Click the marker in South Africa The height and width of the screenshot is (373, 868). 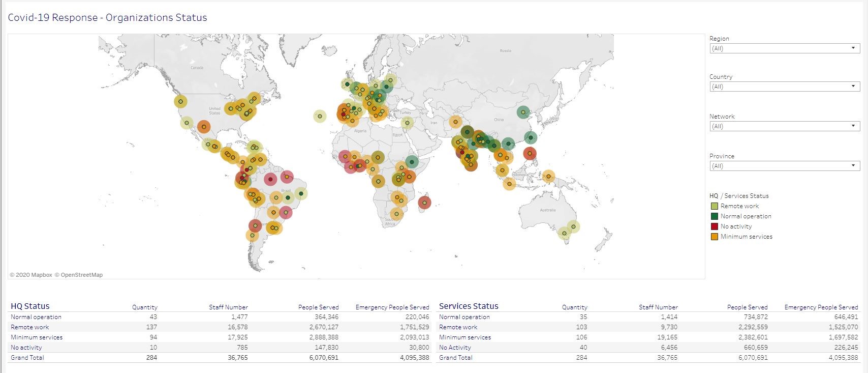[396, 214]
